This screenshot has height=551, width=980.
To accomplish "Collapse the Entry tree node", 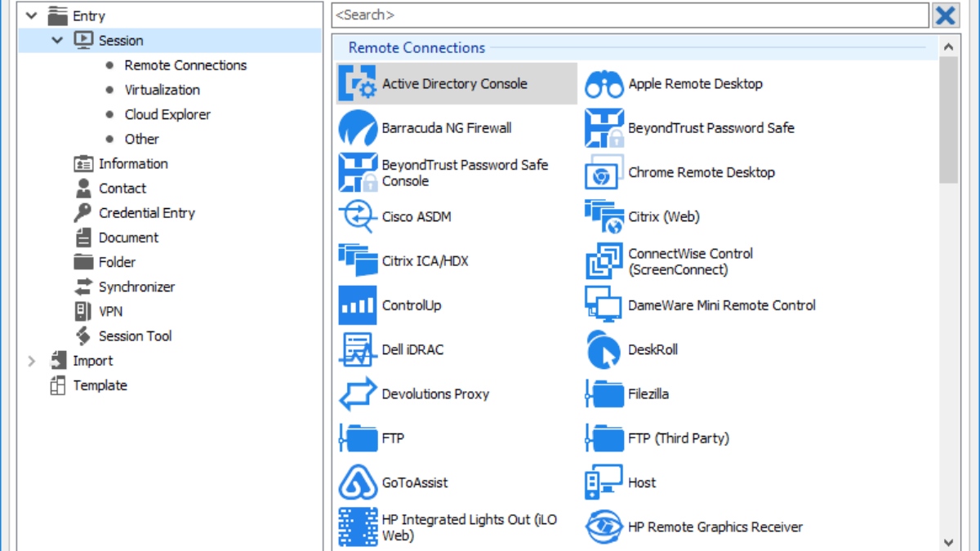I will tap(31, 16).
